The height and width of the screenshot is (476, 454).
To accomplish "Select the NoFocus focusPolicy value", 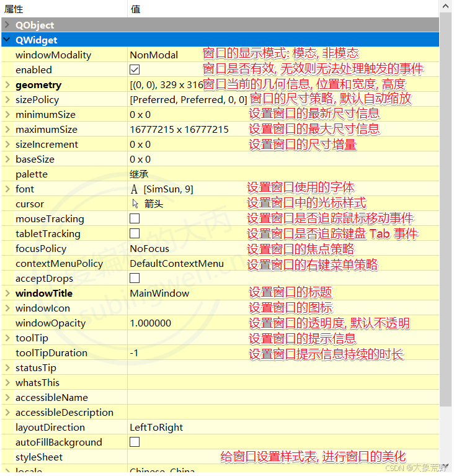I will click(x=149, y=249).
